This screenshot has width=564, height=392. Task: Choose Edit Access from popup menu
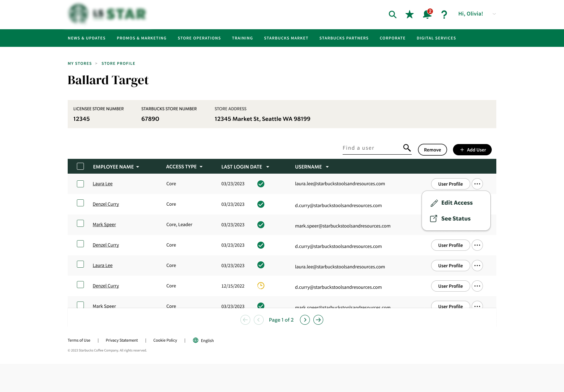456,203
